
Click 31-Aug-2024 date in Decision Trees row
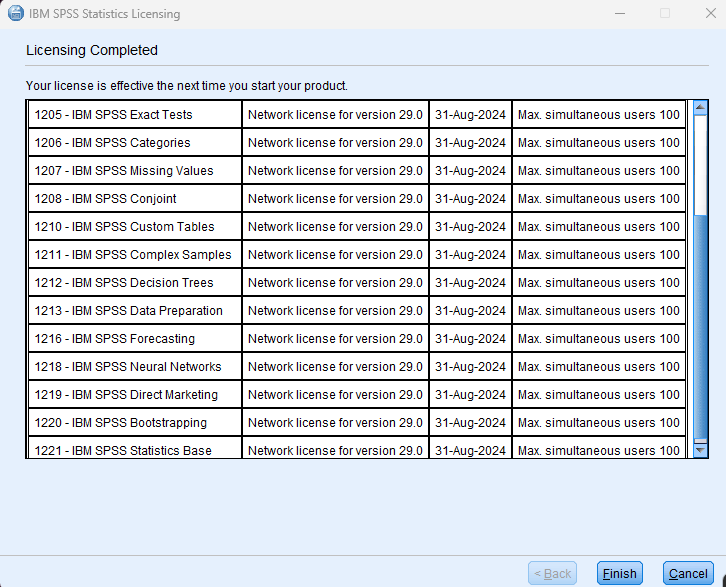[x=470, y=282]
